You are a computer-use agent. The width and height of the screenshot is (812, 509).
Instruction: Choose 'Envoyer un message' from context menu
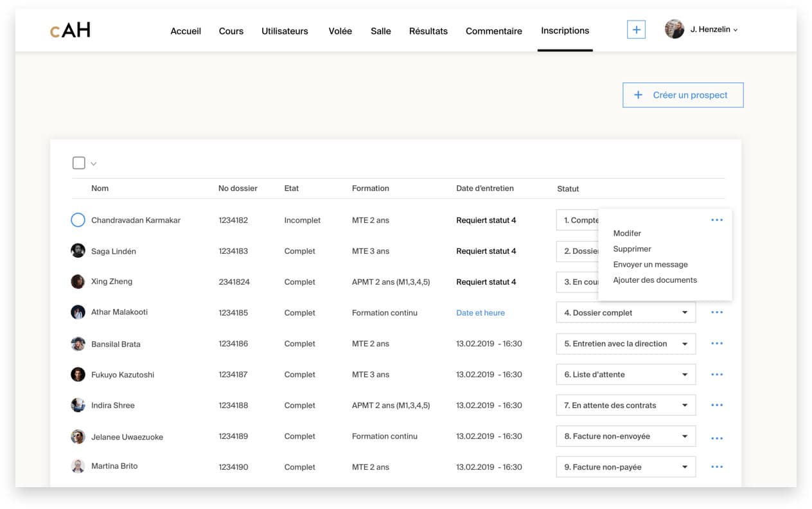[650, 264]
